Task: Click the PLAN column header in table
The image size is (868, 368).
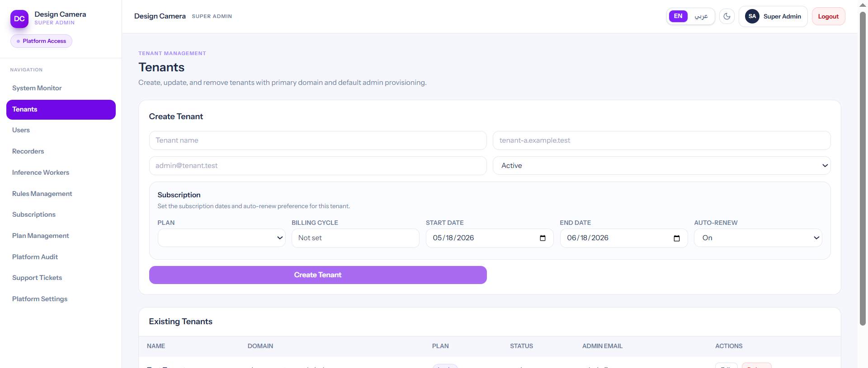Action: click(x=440, y=346)
